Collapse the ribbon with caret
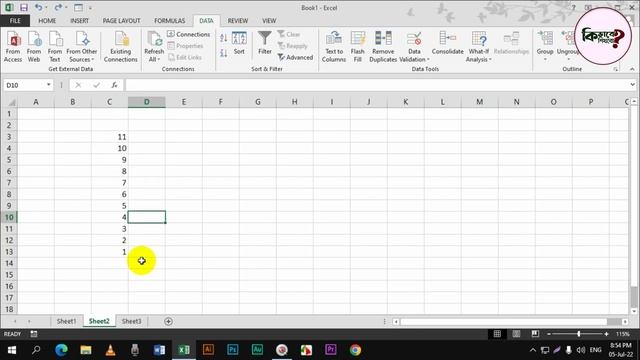 click(632, 69)
